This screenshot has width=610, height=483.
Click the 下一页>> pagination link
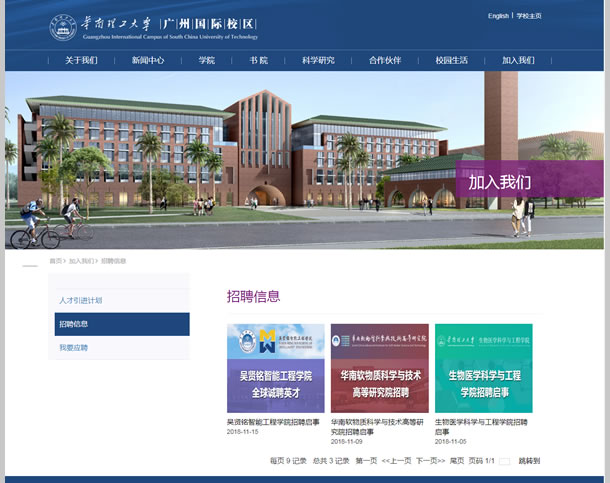click(430, 461)
